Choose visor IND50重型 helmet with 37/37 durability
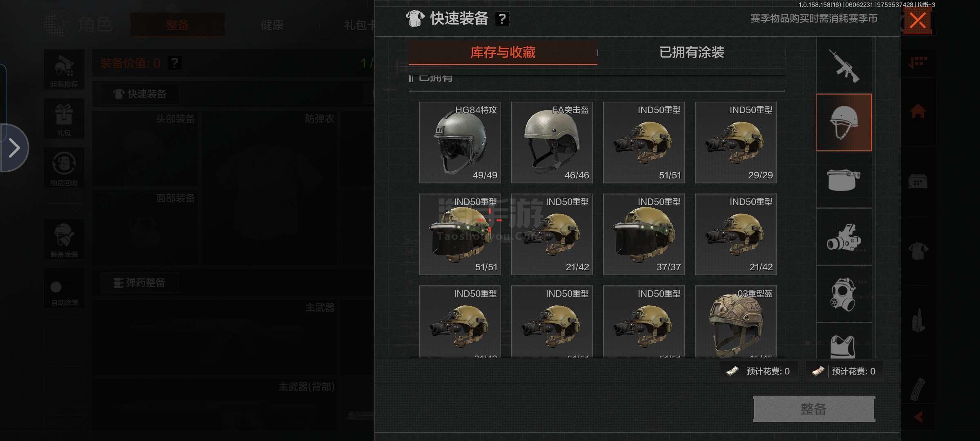This screenshot has width=980, height=441. point(644,234)
